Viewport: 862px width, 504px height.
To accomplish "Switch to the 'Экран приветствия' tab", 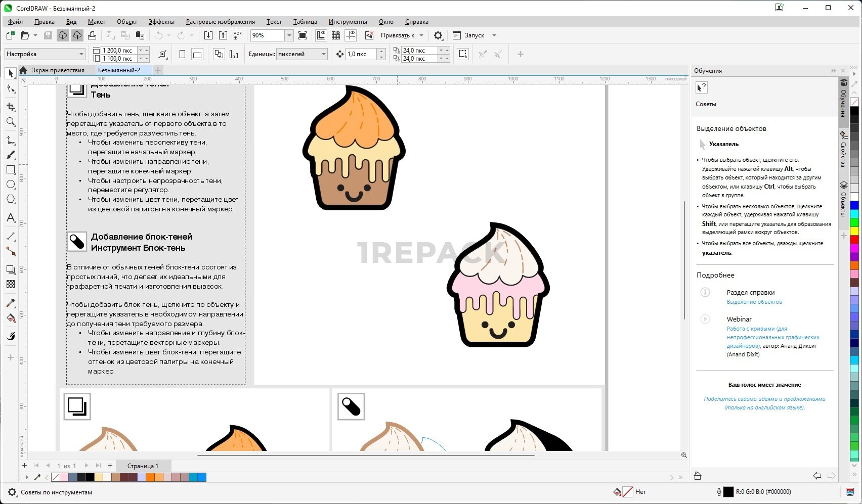I will (58, 70).
